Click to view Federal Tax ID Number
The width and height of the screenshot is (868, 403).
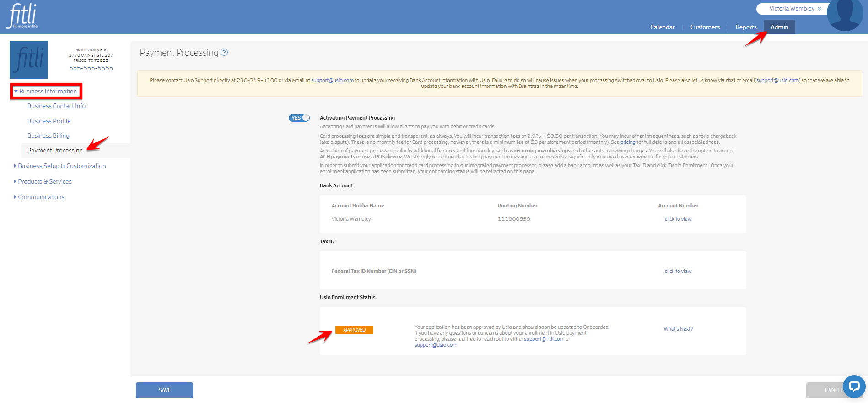point(678,271)
